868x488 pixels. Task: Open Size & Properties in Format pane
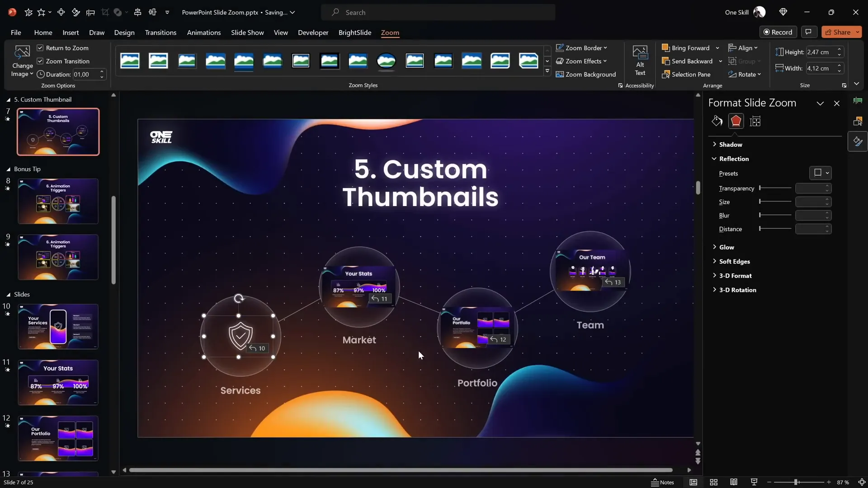click(x=755, y=121)
